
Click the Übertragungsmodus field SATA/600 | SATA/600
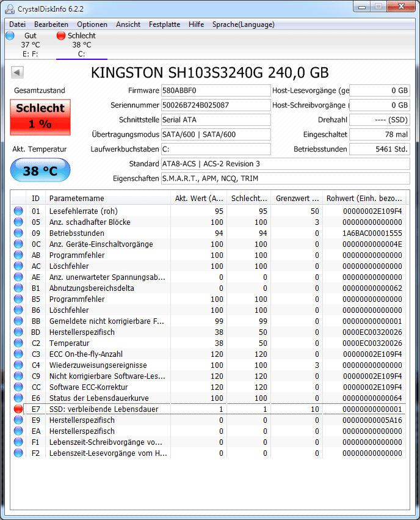pos(215,134)
